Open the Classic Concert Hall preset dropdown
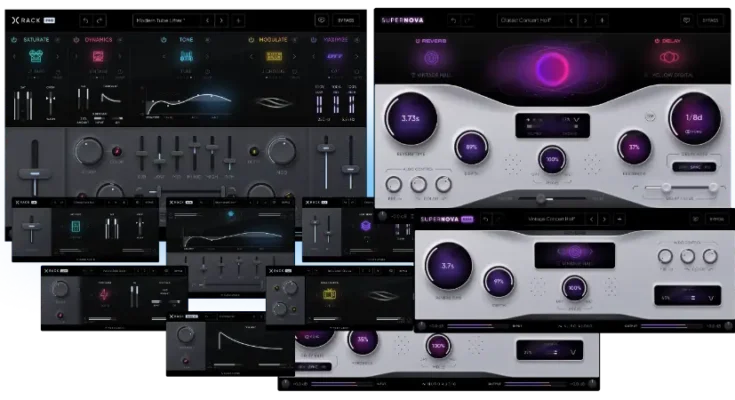 pos(530,19)
